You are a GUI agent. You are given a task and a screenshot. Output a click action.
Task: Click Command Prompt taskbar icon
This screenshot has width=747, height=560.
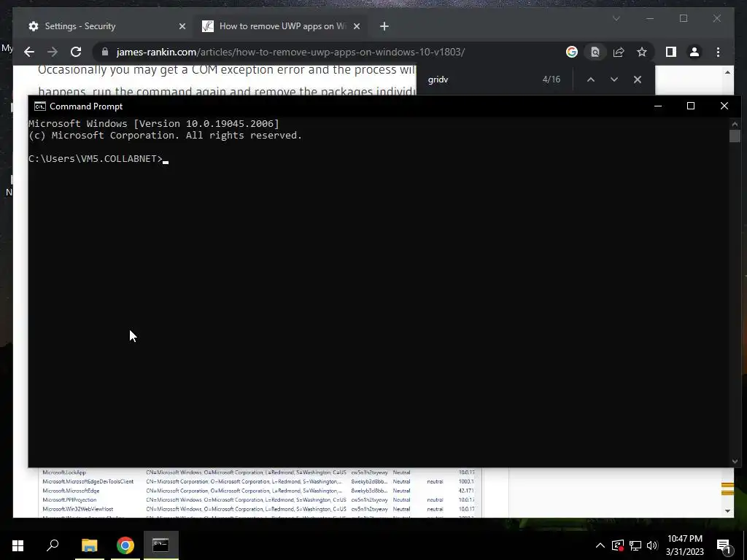pos(161,545)
